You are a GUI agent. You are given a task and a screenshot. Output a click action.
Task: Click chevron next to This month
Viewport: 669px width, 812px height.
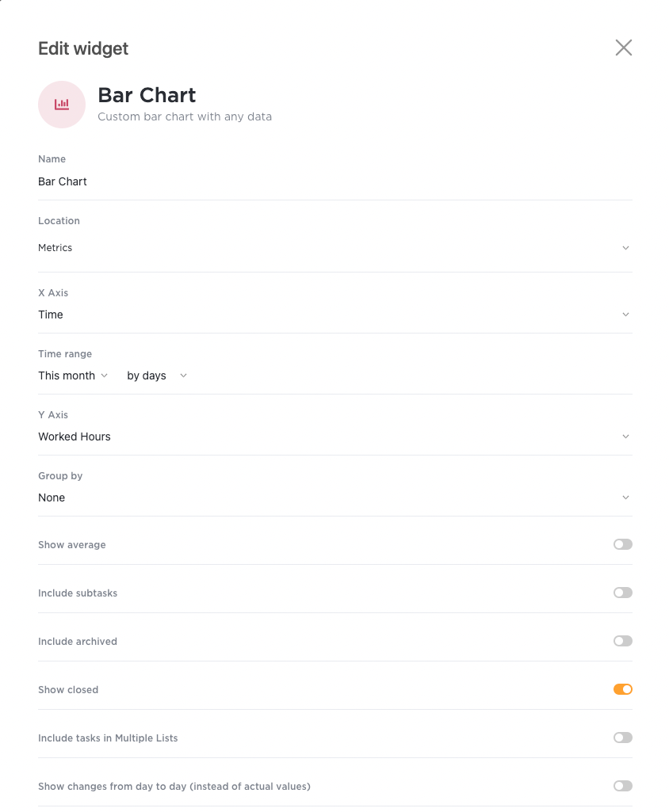pos(104,376)
